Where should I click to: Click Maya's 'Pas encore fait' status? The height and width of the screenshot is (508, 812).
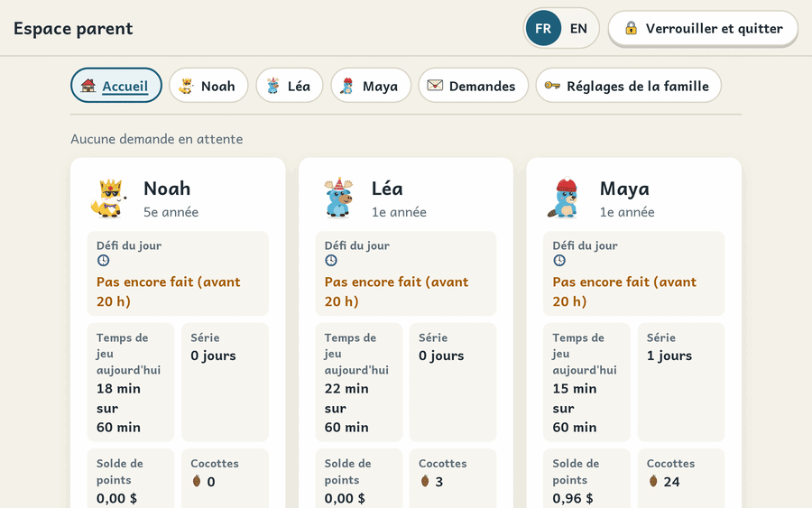624,291
